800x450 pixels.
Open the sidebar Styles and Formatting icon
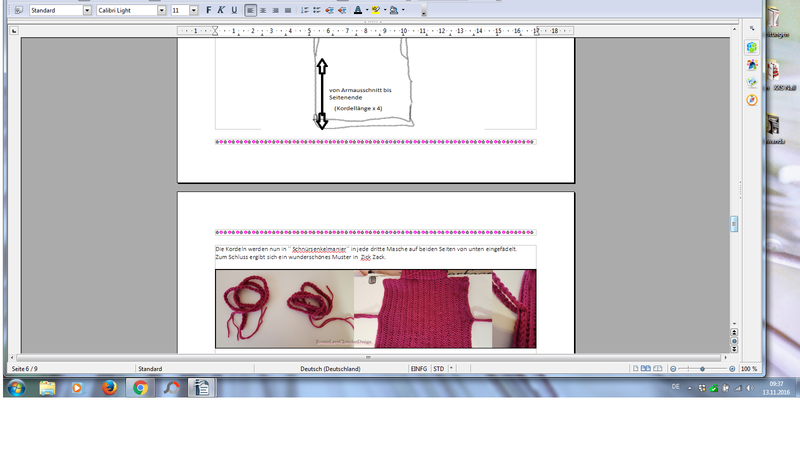tap(752, 65)
